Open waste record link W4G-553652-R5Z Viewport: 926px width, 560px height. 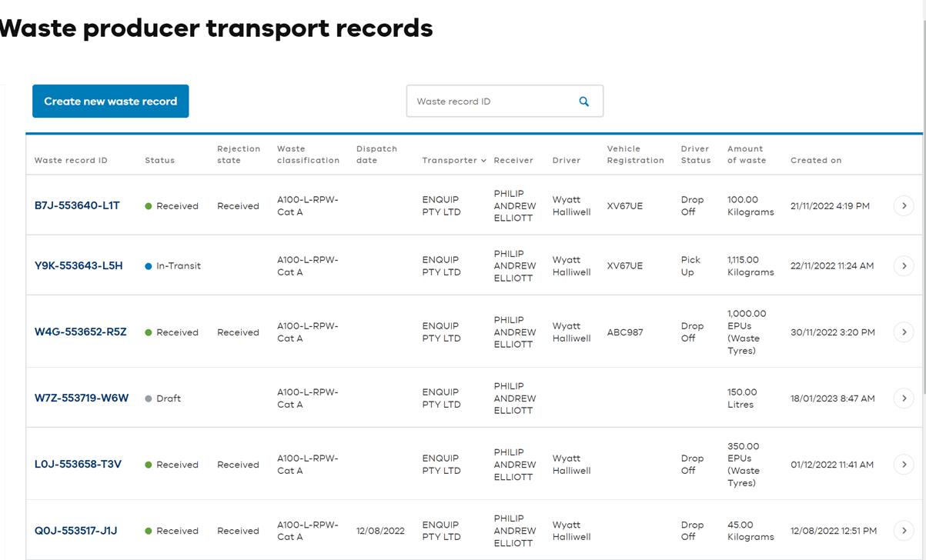(80, 332)
